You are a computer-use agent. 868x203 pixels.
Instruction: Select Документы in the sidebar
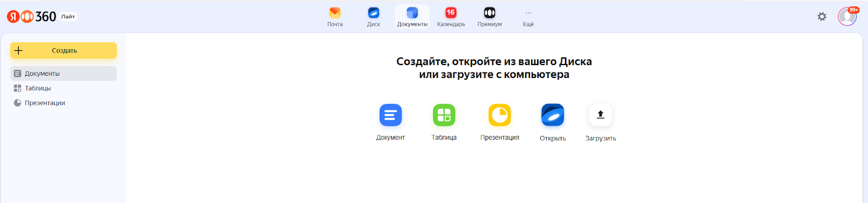63,74
